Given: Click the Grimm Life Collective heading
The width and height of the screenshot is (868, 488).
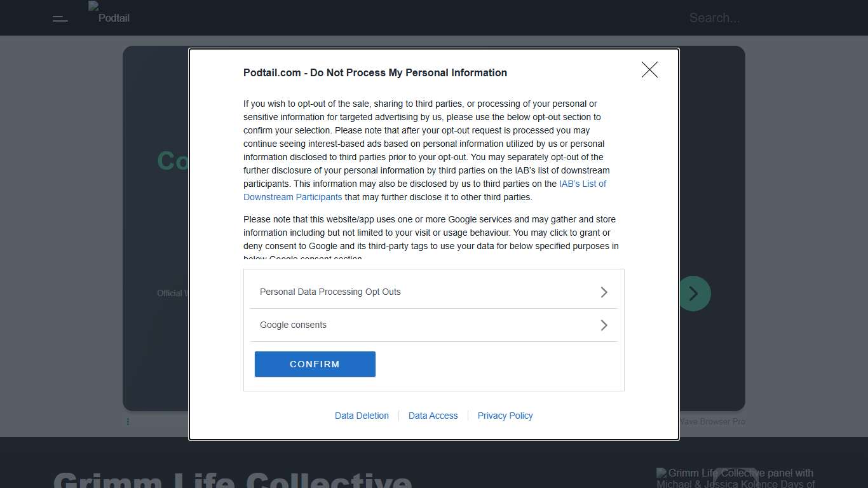Looking at the screenshot, I should coord(233,480).
